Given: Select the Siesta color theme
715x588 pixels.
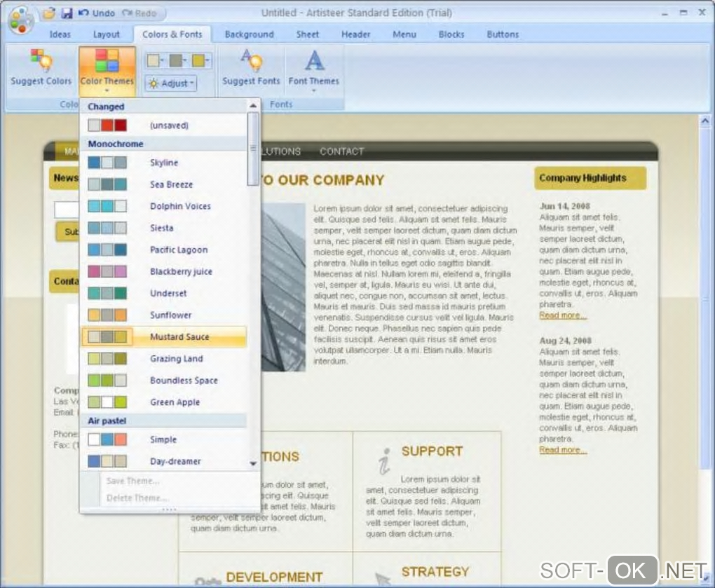Looking at the screenshot, I should pyautogui.click(x=164, y=228).
